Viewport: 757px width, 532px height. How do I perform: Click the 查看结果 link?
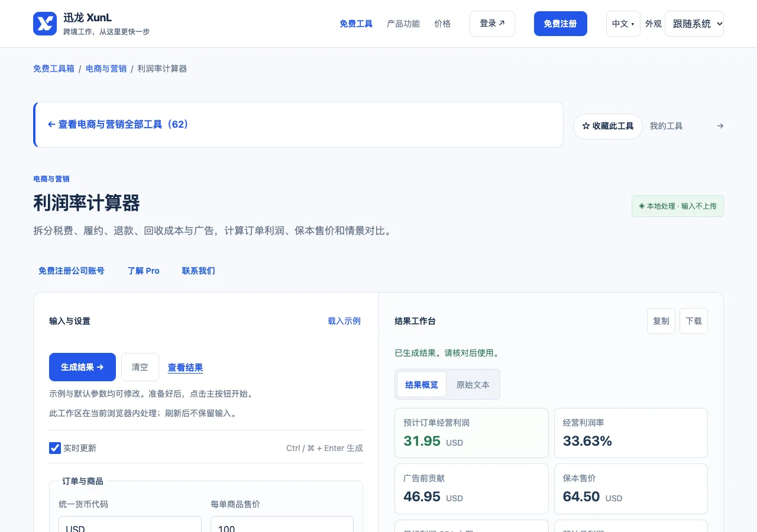186,368
